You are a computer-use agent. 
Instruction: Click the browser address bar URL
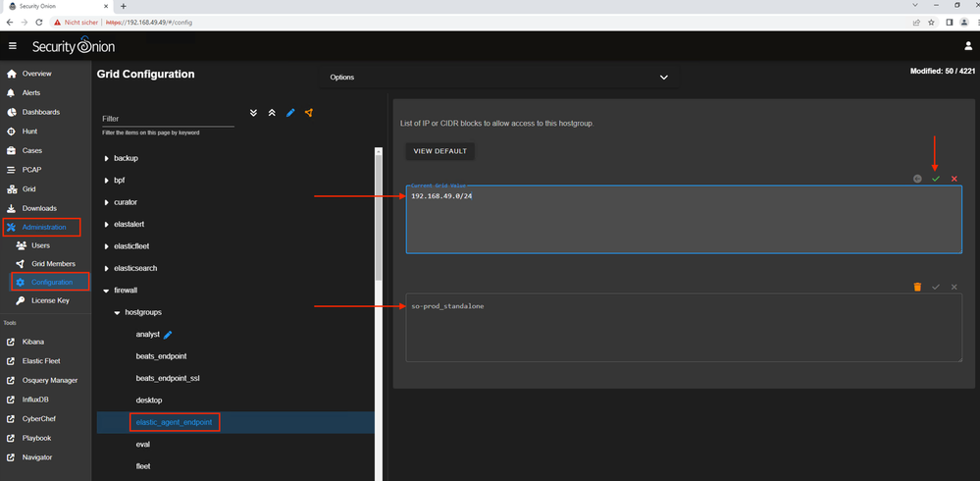coord(149,22)
